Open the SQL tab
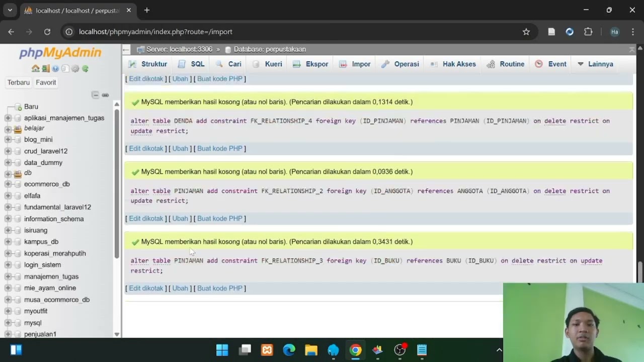 point(191,64)
